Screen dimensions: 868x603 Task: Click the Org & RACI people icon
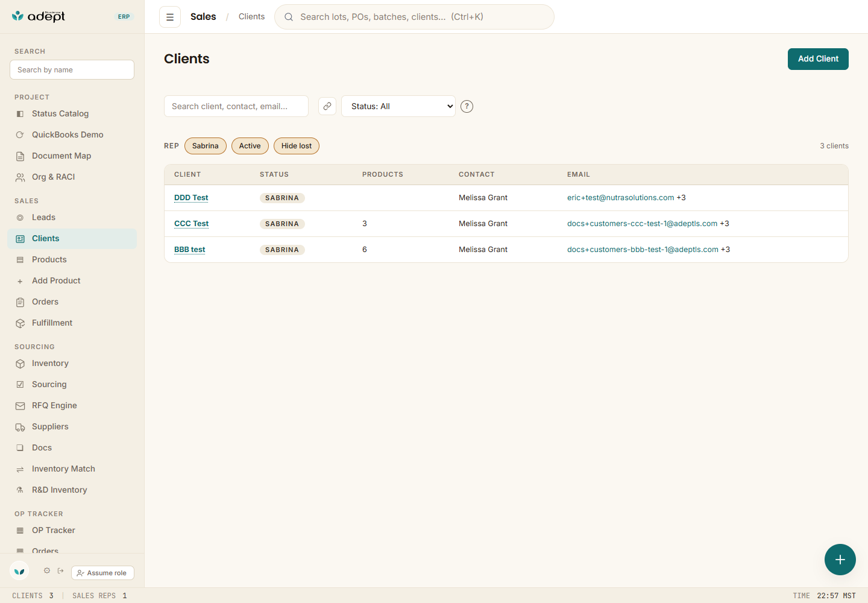tap(20, 177)
